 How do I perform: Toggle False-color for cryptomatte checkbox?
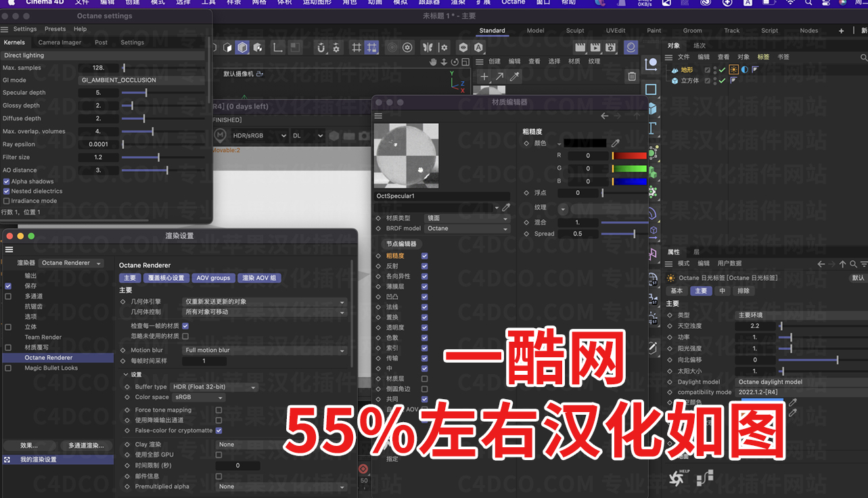point(219,430)
